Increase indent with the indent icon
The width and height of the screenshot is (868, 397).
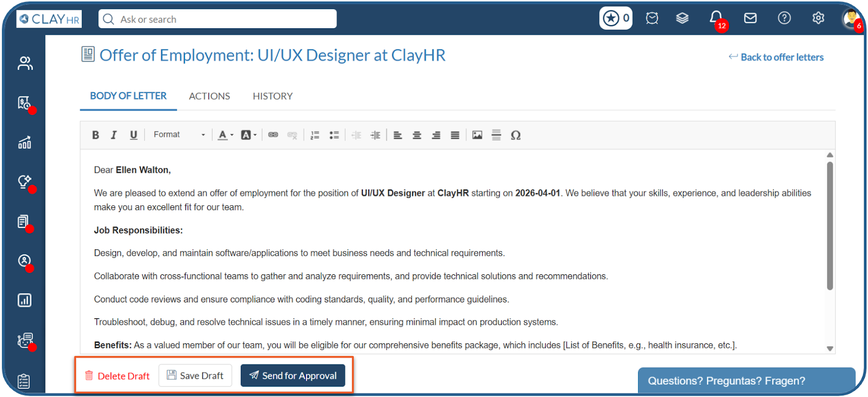click(375, 135)
